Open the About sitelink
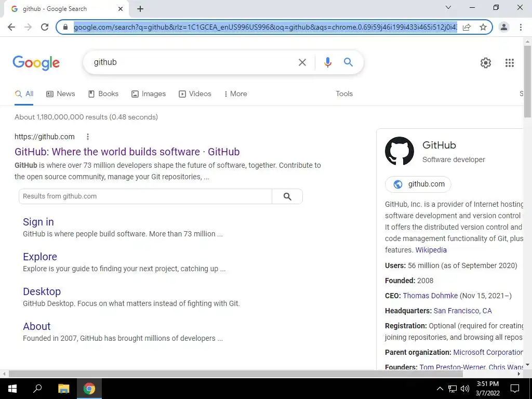This screenshot has height=399, width=532. (x=37, y=326)
